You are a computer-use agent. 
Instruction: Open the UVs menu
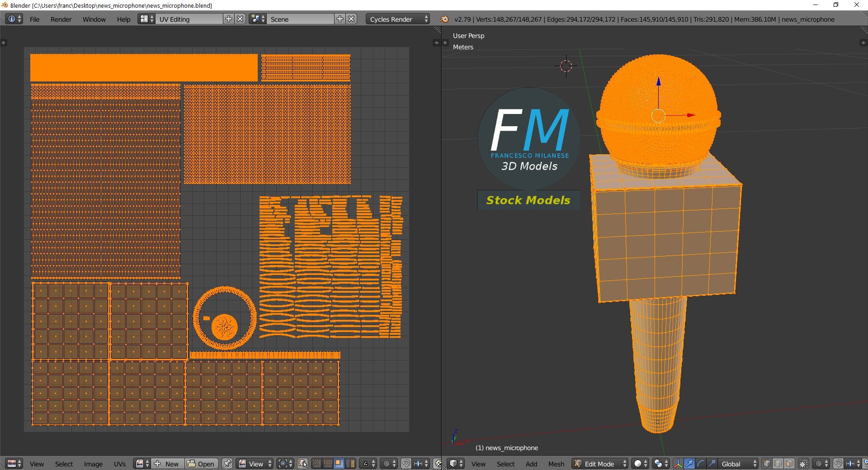(120, 464)
